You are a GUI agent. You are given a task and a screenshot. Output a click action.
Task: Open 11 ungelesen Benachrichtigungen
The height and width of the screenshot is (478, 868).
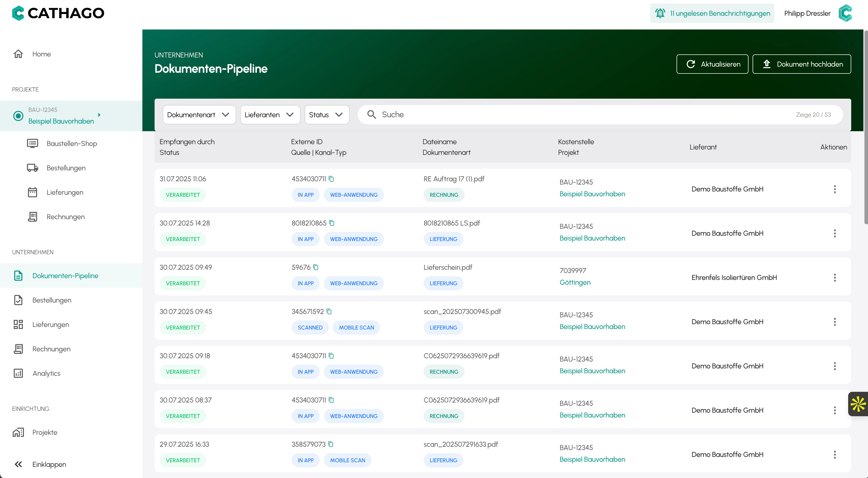tap(712, 13)
